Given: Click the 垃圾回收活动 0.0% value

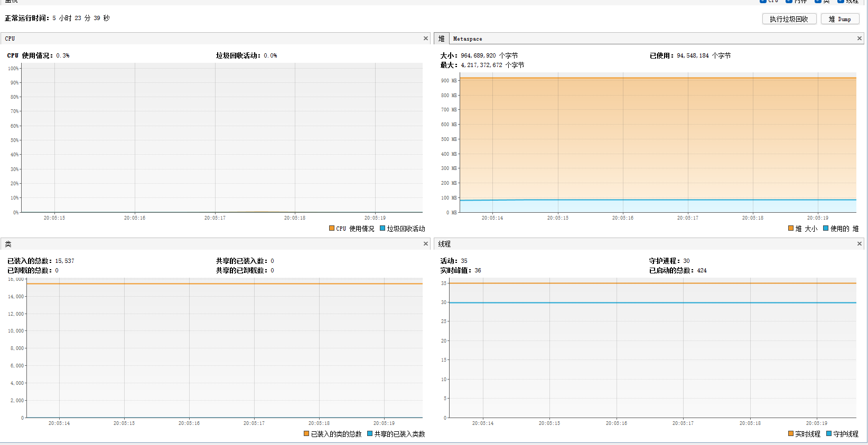Looking at the screenshot, I should tap(270, 55).
